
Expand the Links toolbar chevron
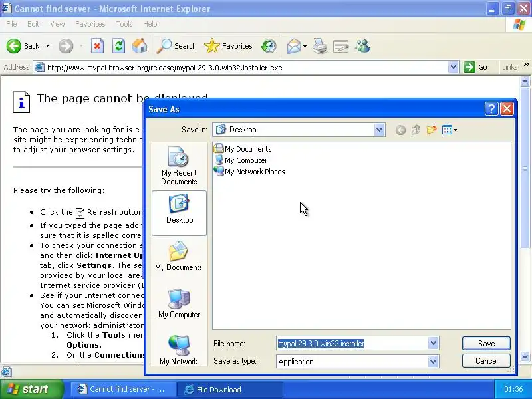tap(526, 64)
